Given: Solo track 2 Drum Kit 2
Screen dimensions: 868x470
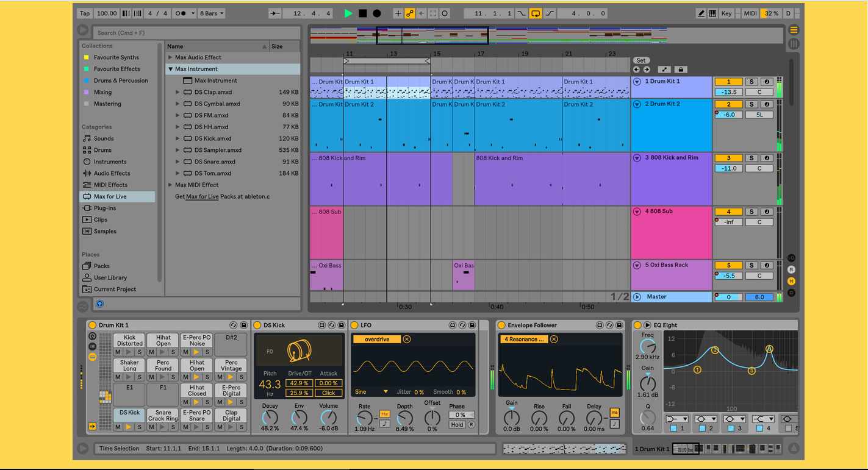Looking at the screenshot, I should tap(752, 104).
